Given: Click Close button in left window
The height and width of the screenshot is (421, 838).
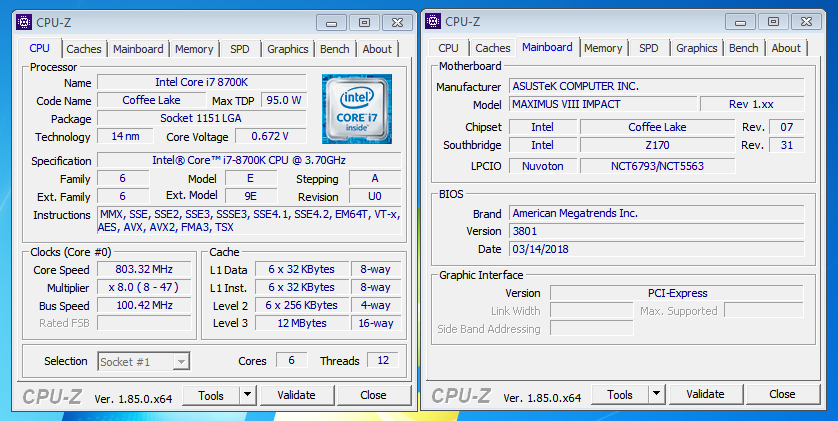Looking at the screenshot, I should point(373,395).
